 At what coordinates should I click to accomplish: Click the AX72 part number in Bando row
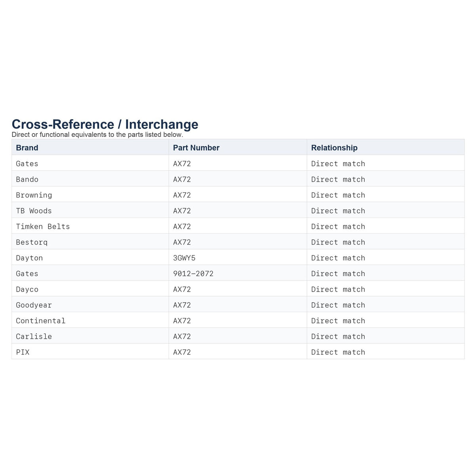(x=182, y=179)
